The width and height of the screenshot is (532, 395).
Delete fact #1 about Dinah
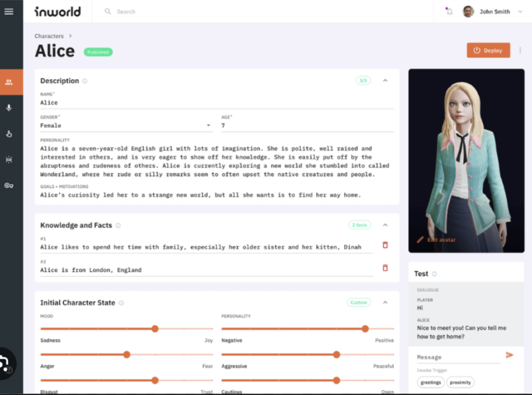[x=385, y=245]
